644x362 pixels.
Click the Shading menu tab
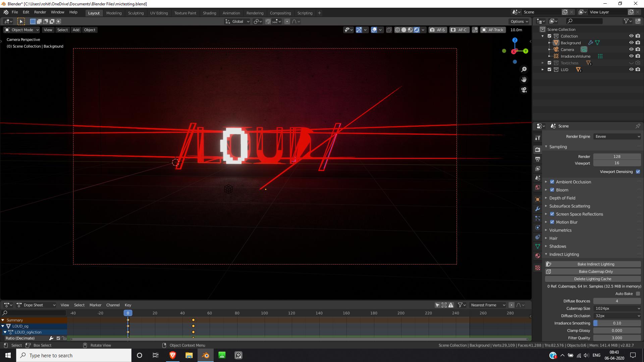point(209,12)
